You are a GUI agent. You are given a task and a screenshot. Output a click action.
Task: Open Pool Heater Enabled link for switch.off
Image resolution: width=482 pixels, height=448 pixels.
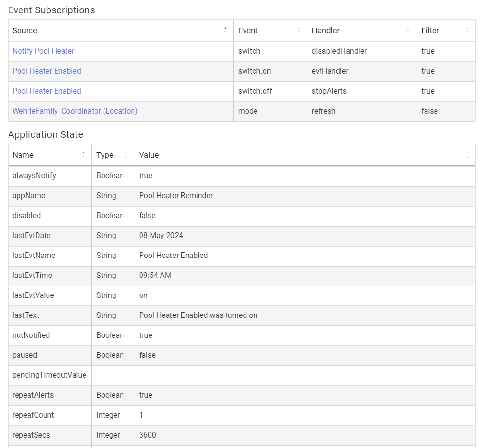pos(47,91)
